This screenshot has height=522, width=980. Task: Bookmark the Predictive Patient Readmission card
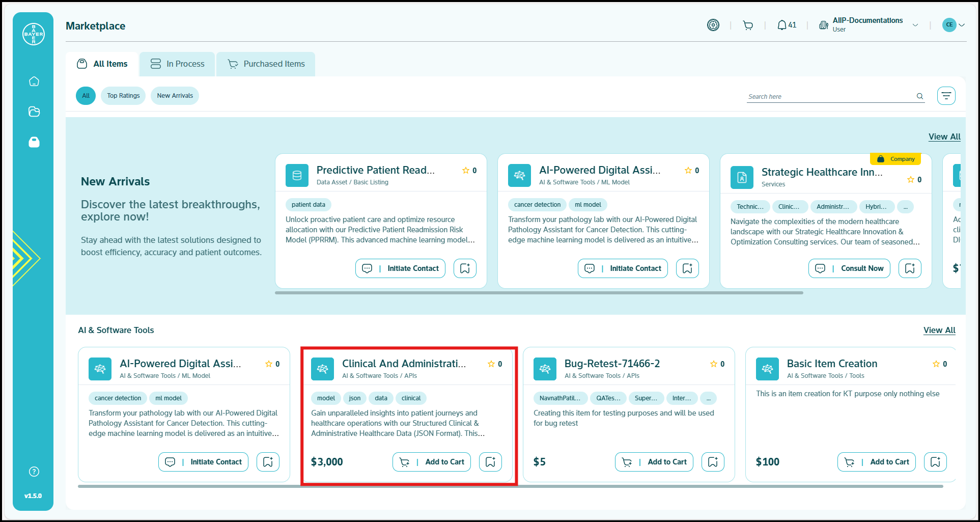tap(465, 268)
